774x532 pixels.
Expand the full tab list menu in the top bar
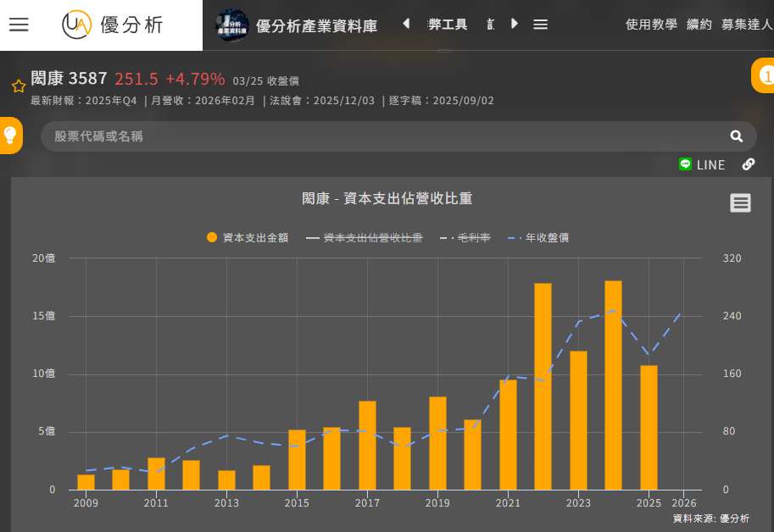[540, 25]
